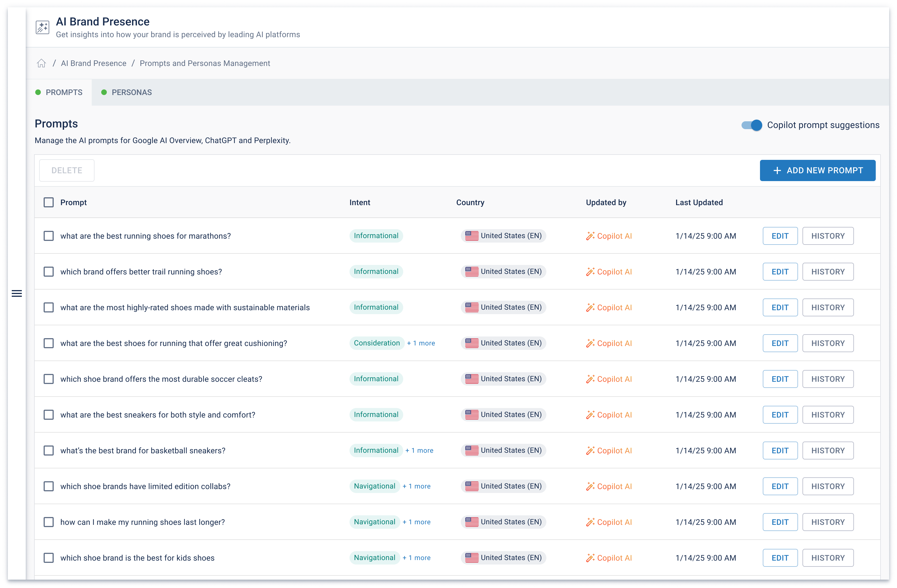The image size is (897, 588).
Task: Check the select-all Prompt header checkbox
Action: (49, 203)
